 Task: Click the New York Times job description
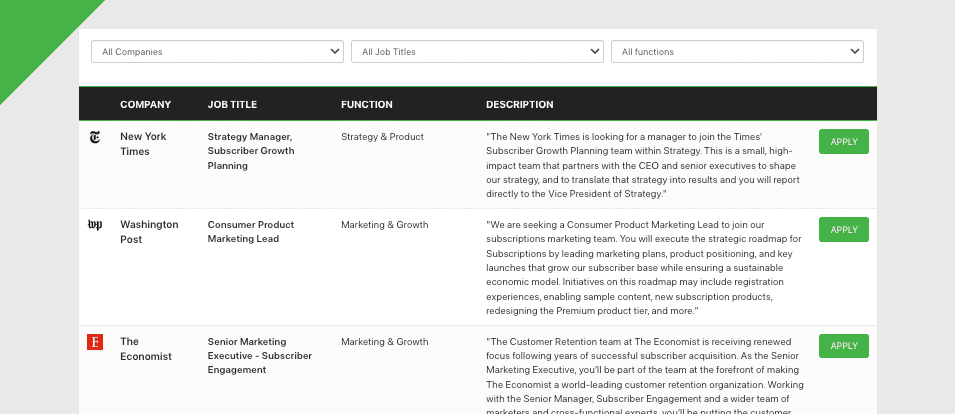click(643, 166)
